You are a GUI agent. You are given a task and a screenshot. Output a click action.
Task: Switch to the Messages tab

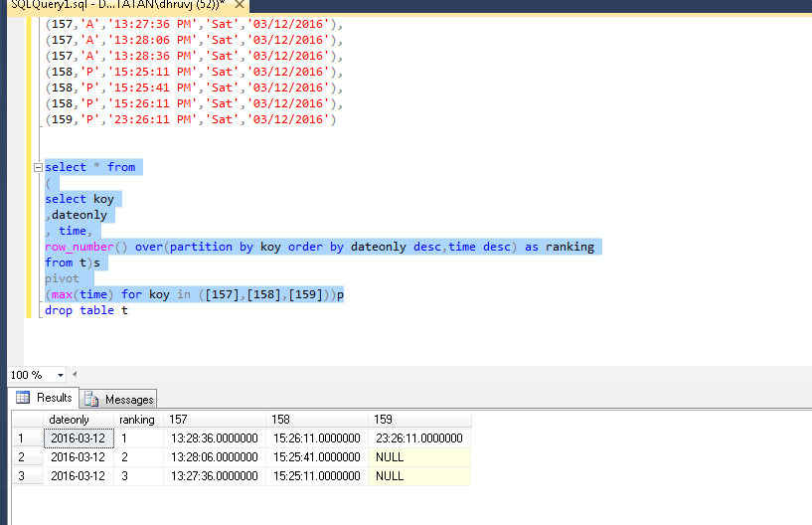[x=118, y=399]
